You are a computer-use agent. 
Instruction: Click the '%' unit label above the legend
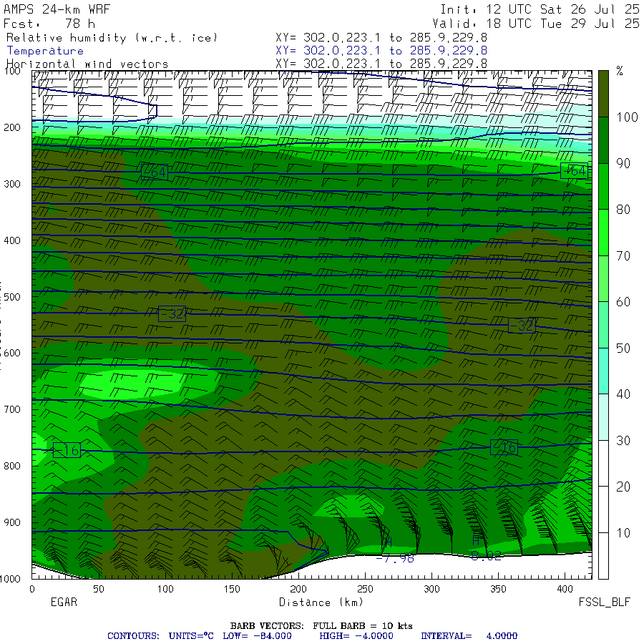620,72
